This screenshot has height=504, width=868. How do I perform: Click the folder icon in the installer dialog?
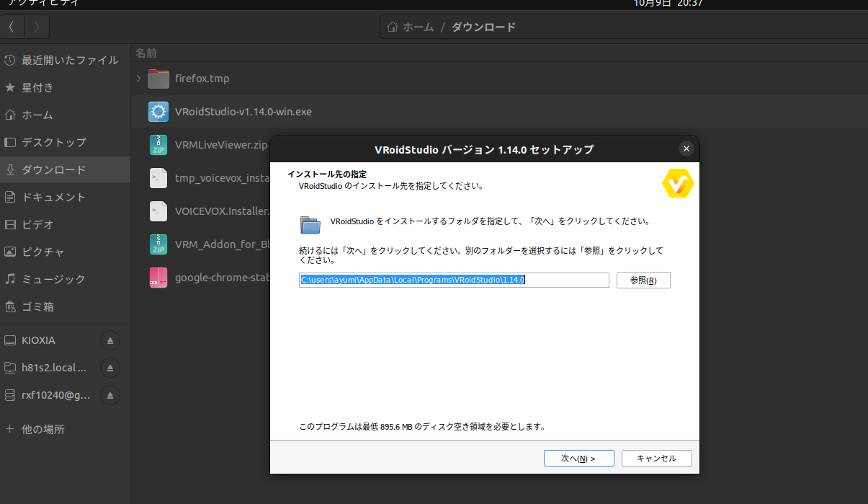(310, 225)
